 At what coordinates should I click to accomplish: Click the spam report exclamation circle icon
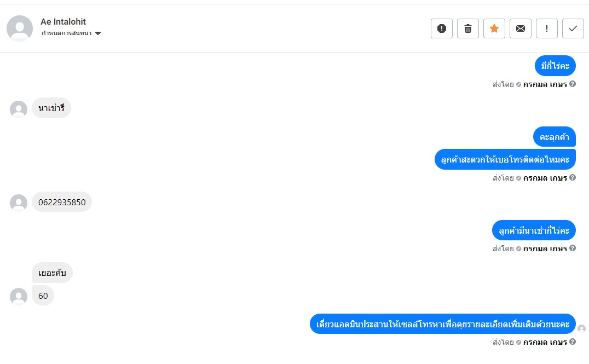(x=441, y=28)
